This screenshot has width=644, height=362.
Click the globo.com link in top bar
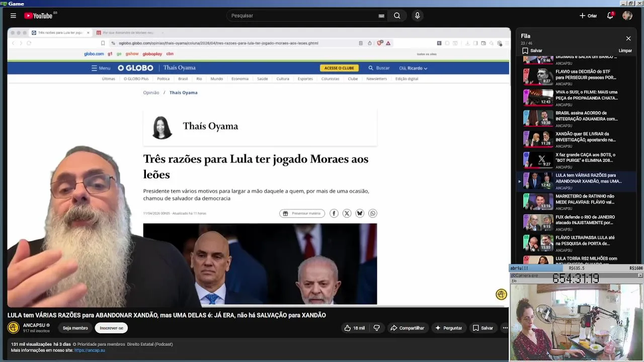point(94,54)
